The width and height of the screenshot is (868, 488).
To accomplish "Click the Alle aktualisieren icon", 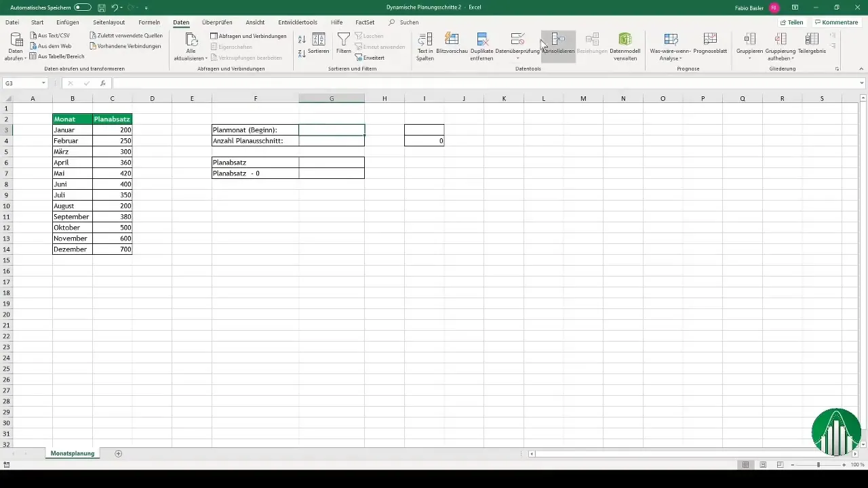I will (192, 41).
